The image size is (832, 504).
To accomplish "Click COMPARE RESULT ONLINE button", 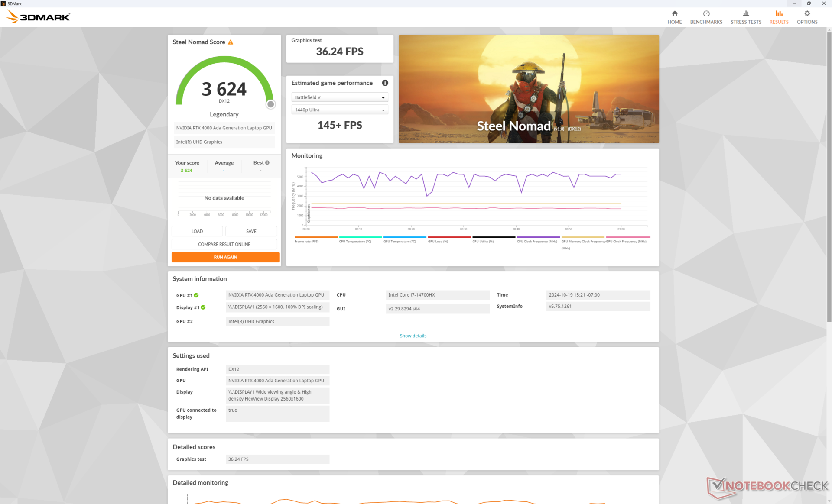I will coord(224,244).
